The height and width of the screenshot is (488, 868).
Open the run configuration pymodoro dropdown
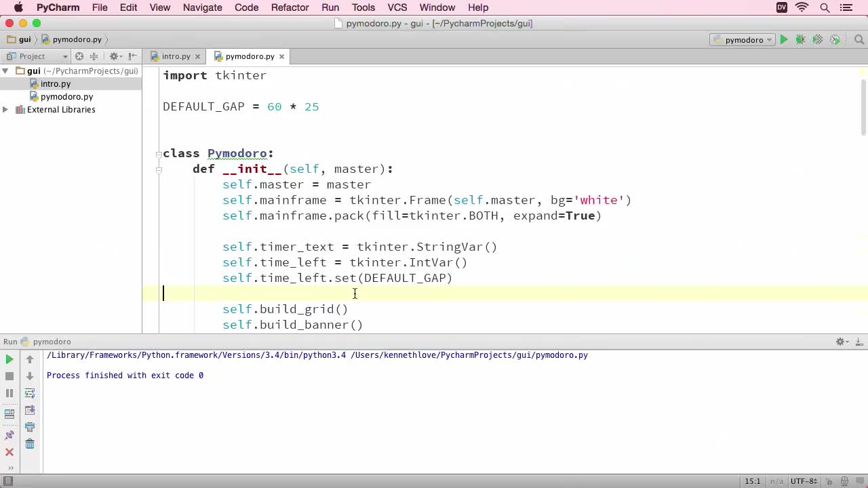[743, 40]
